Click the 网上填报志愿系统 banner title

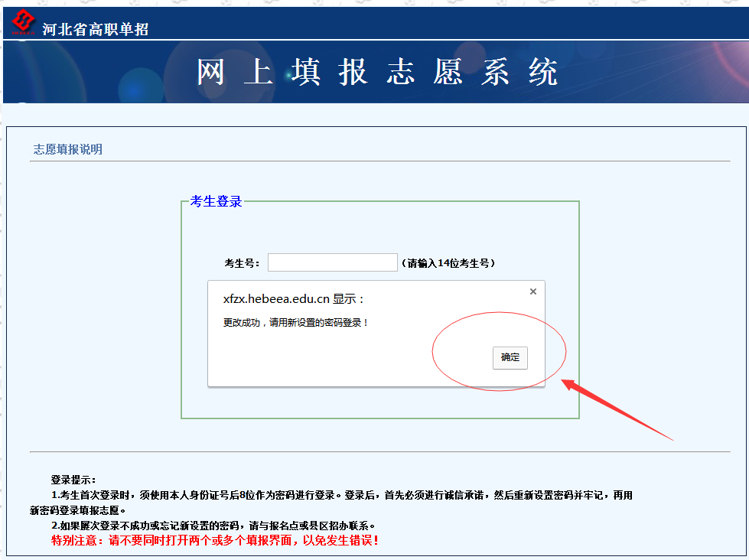point(377,72)
